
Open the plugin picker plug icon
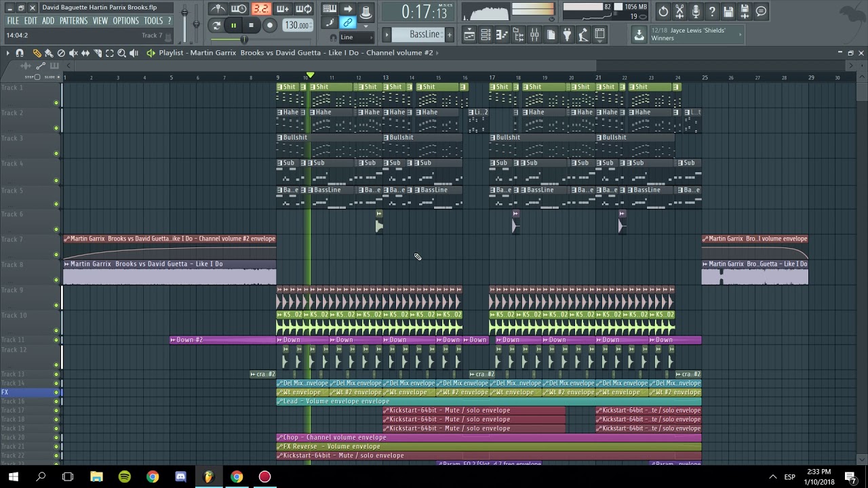point(567,35)
